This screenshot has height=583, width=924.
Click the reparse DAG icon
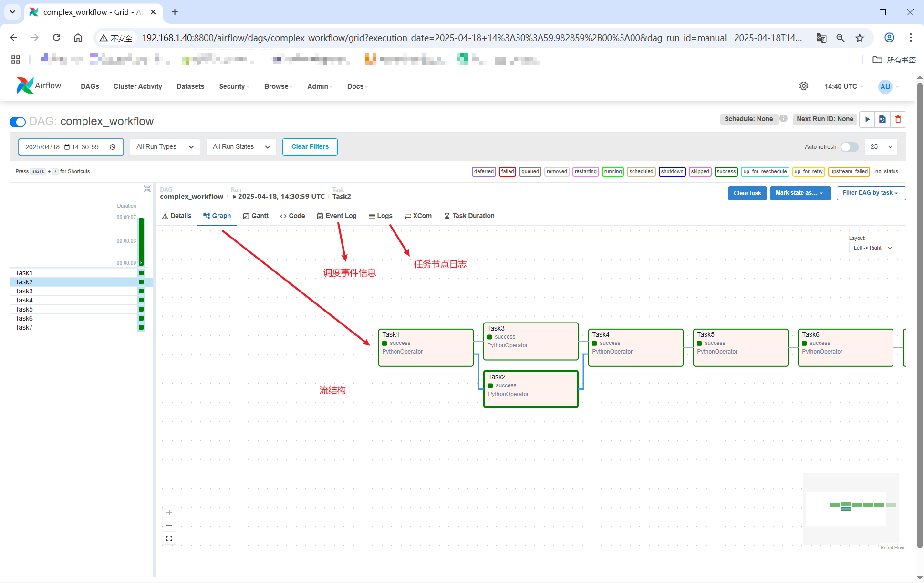[x=882, y=119]
